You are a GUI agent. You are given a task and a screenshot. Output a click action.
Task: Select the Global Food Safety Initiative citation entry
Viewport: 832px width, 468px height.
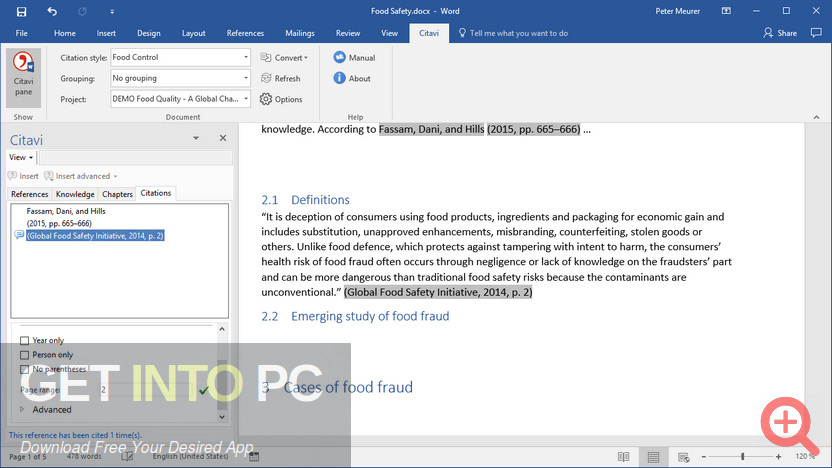(96, 236)
